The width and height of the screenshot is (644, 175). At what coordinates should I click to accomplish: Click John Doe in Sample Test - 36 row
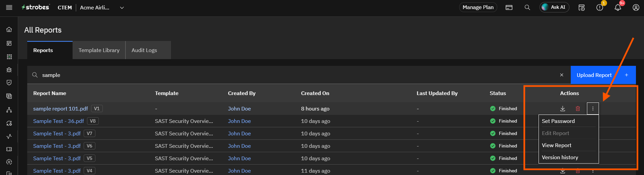[239, 121]
